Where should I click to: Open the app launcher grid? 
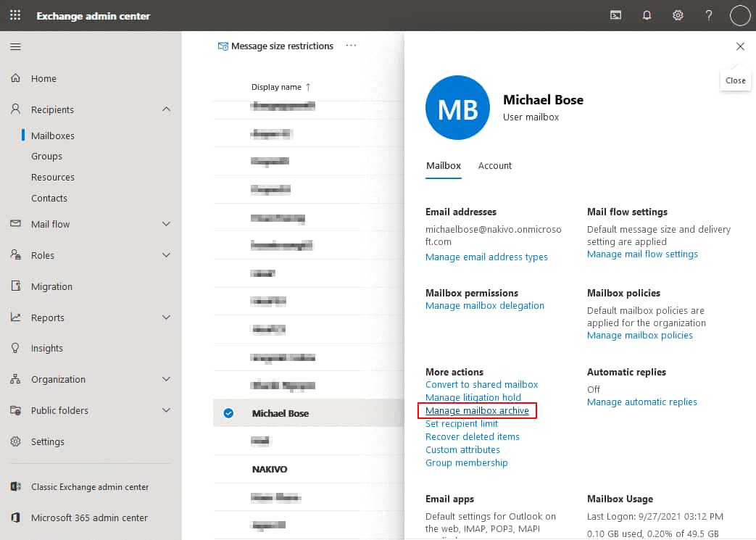point(14,14)
